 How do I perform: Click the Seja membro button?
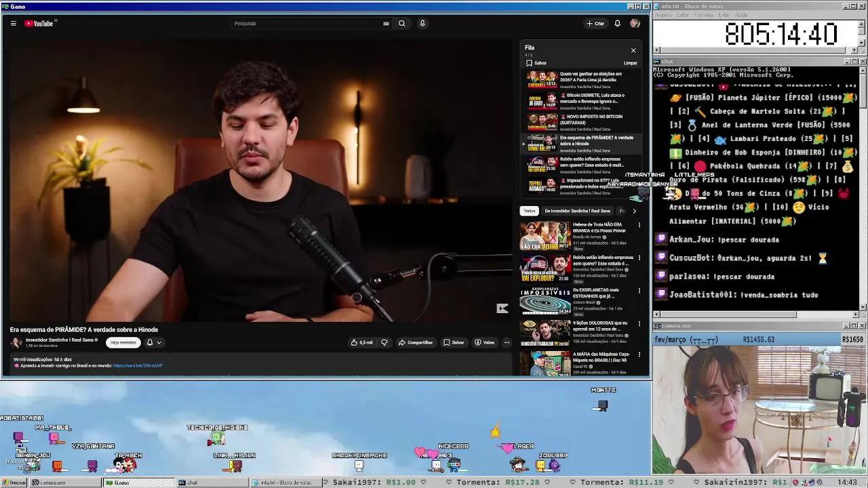(x=123, y=342)
